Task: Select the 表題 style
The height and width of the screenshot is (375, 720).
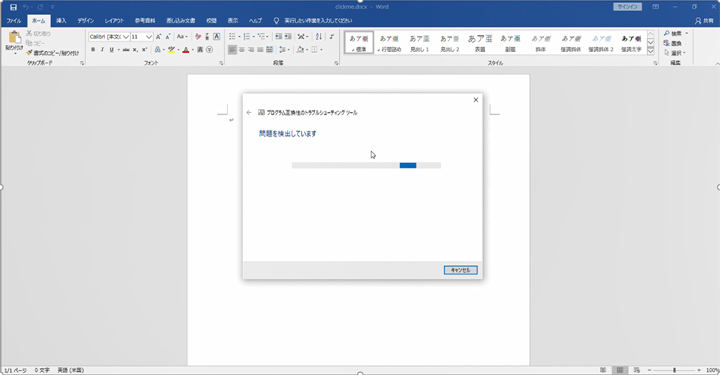Action: pos(480,43)
